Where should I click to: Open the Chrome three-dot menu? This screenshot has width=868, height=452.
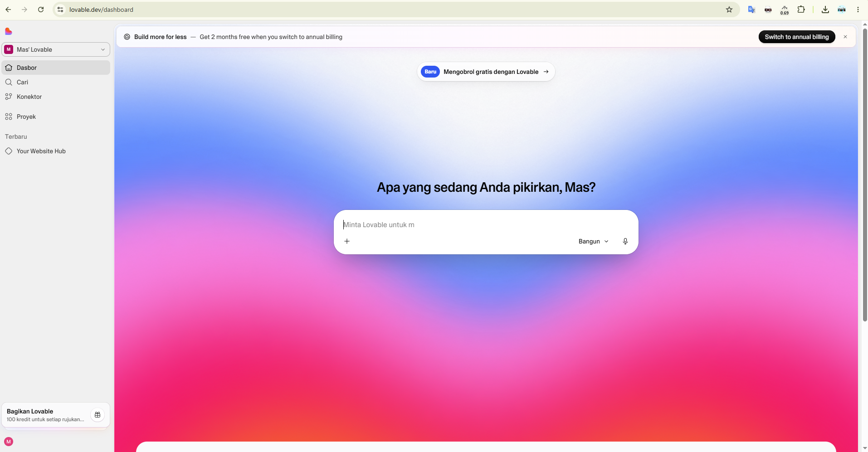[x=858, y=10]
